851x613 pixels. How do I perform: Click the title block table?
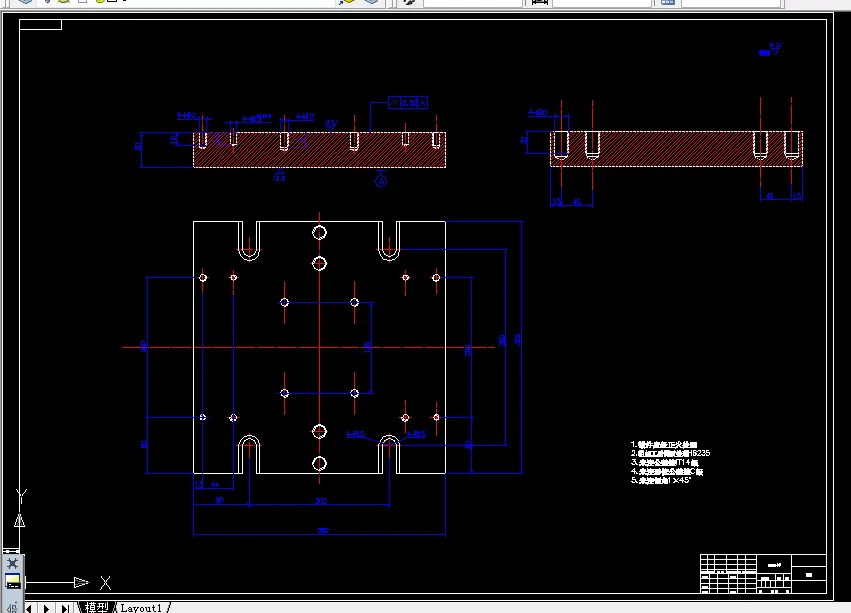[763, 574]
